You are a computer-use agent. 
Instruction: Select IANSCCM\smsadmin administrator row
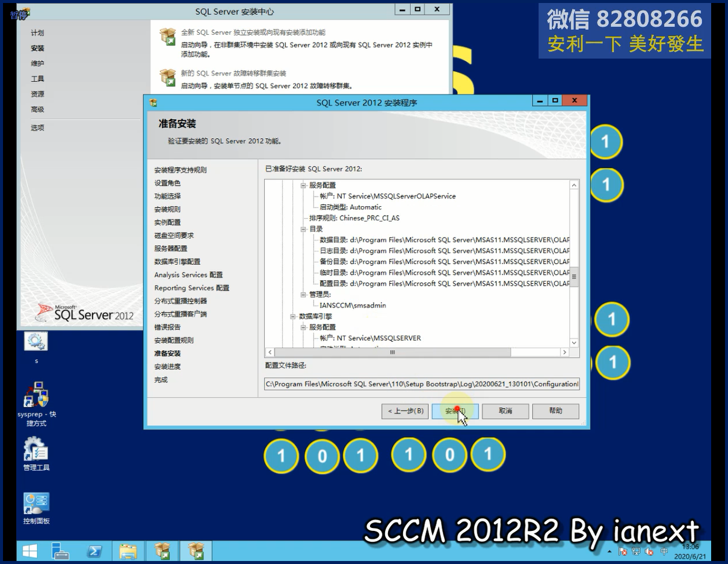[x=353, y=305]
